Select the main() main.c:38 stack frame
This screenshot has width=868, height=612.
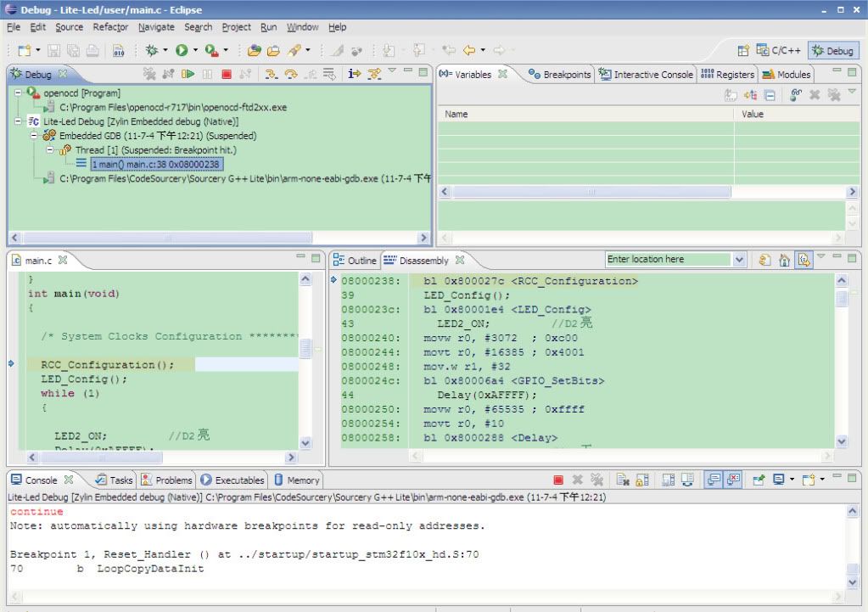[x=156, y=164]
